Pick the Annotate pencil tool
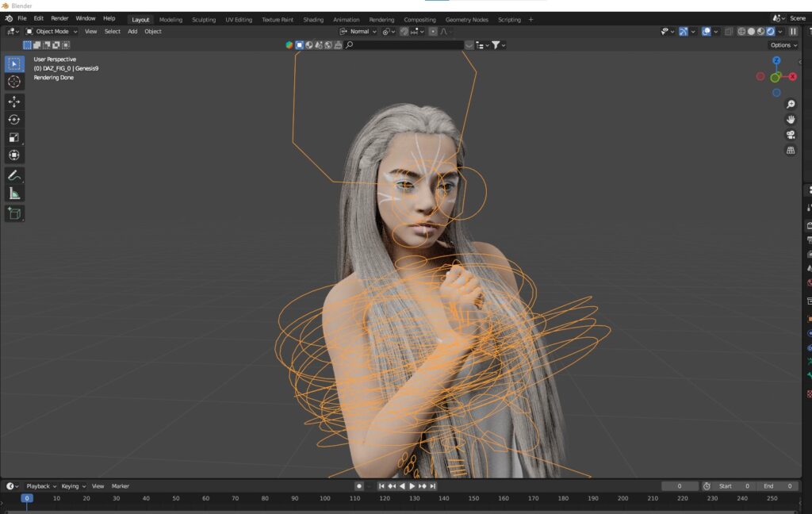The width and height of the screenshot is (812, 514). point(14,175)
